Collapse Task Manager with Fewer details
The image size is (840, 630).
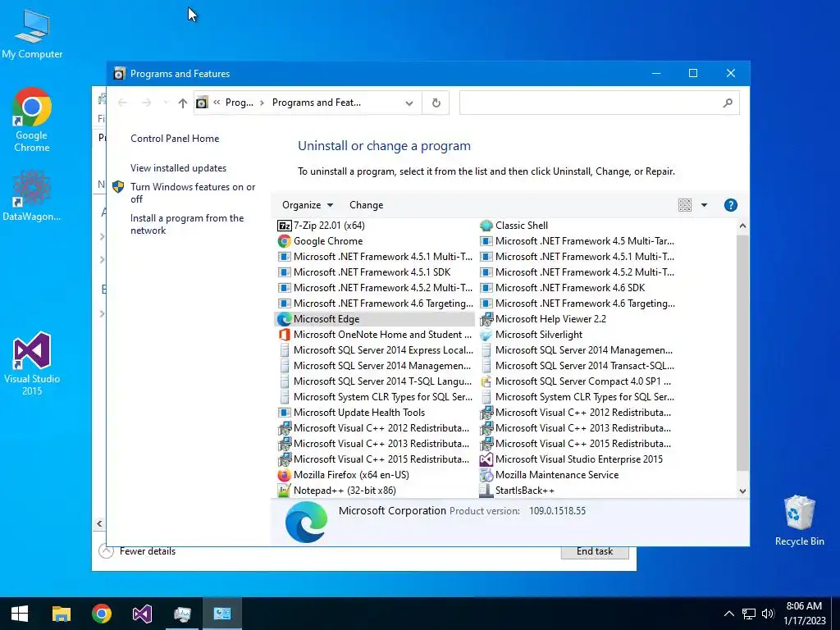tap(138, 551)
